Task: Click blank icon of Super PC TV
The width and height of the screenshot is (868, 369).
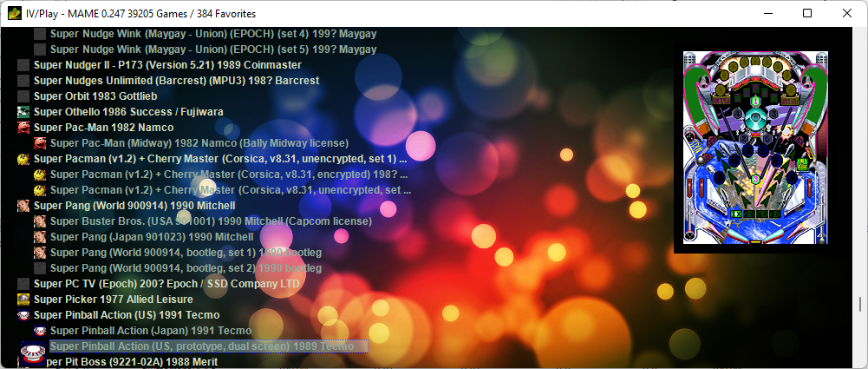Action: [23, 284]
